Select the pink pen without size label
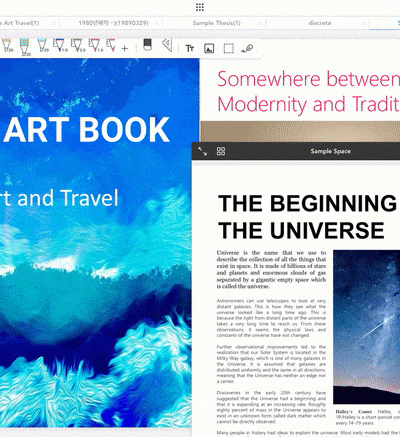This screenshot has height=437, width=400. pos(111,45)
